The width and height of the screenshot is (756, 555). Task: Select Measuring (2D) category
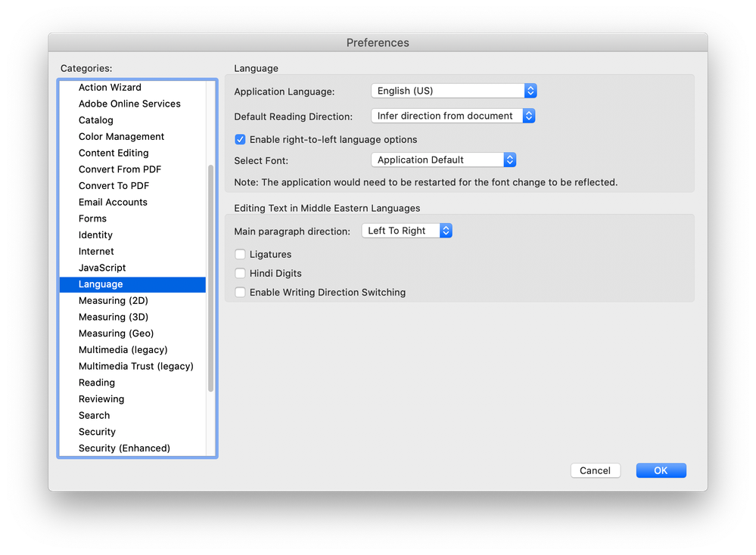(132, 301)
